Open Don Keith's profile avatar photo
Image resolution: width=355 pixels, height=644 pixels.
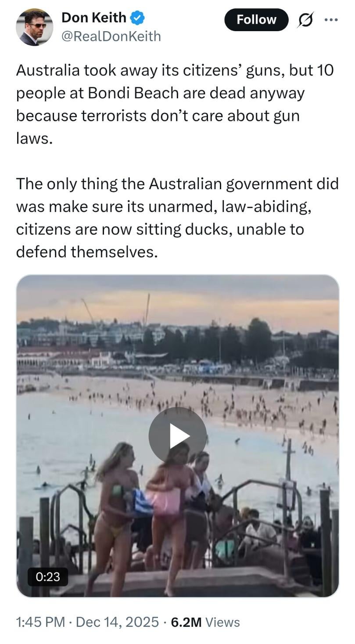(35, 27)
